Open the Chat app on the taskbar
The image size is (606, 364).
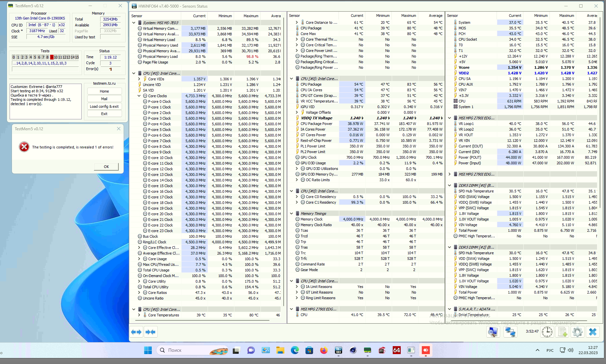(251, 350)
